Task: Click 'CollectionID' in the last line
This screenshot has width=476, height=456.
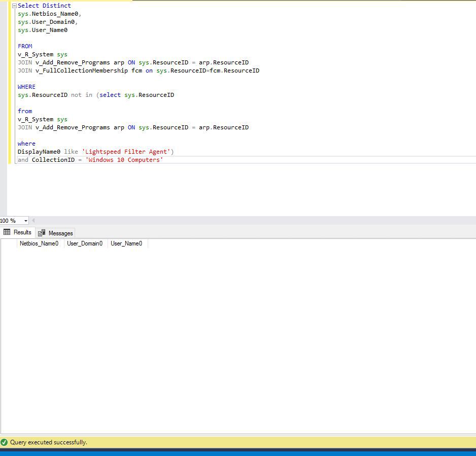Action: (x=53, y=160)
